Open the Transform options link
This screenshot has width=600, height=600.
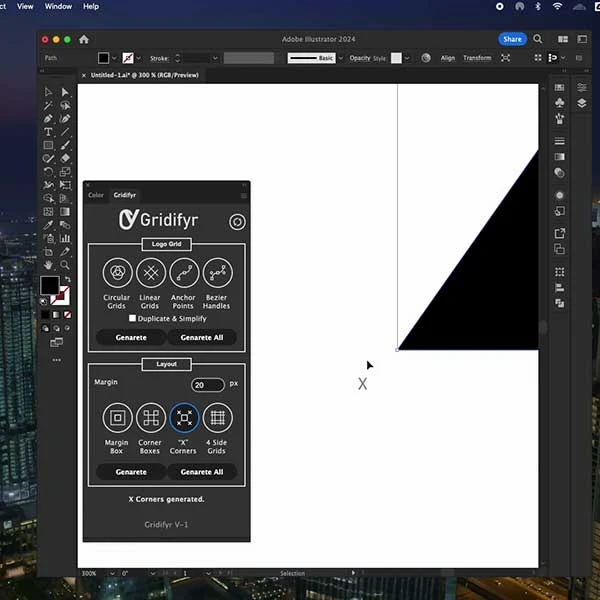pyautogui.click(x=477, y=58)
